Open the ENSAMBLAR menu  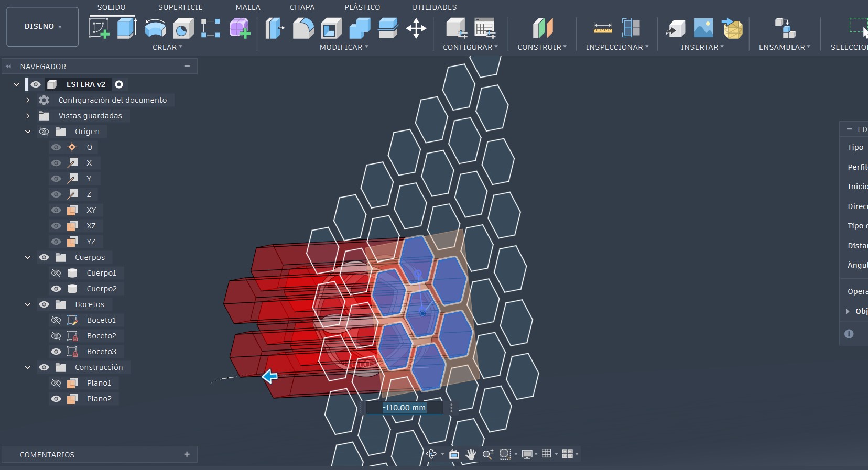click(785, 47)
